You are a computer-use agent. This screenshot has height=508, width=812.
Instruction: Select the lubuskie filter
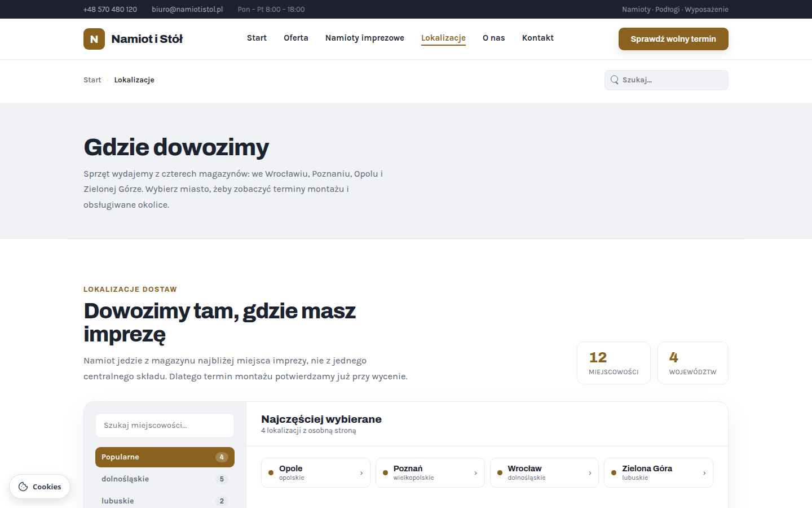pos(165,501)
